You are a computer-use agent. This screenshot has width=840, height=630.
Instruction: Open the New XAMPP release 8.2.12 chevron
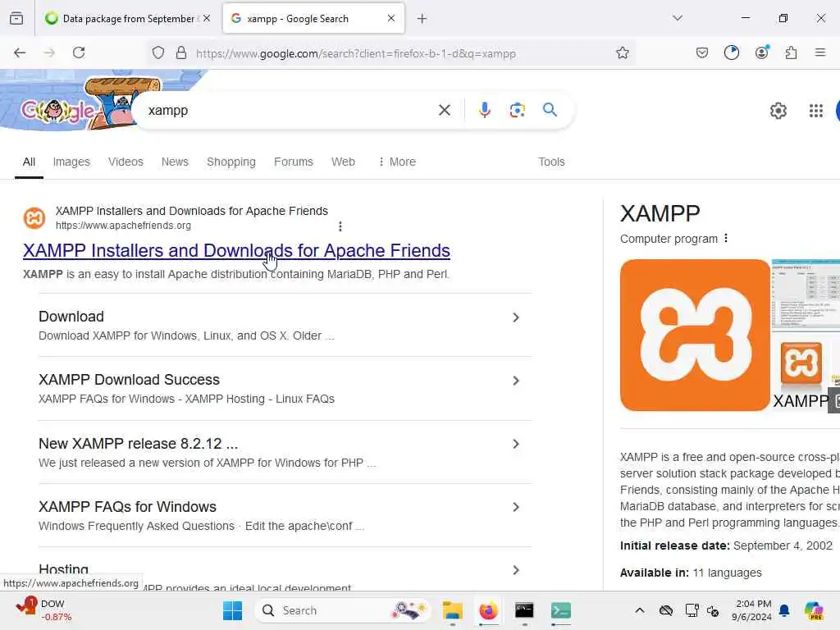point(516,444)
